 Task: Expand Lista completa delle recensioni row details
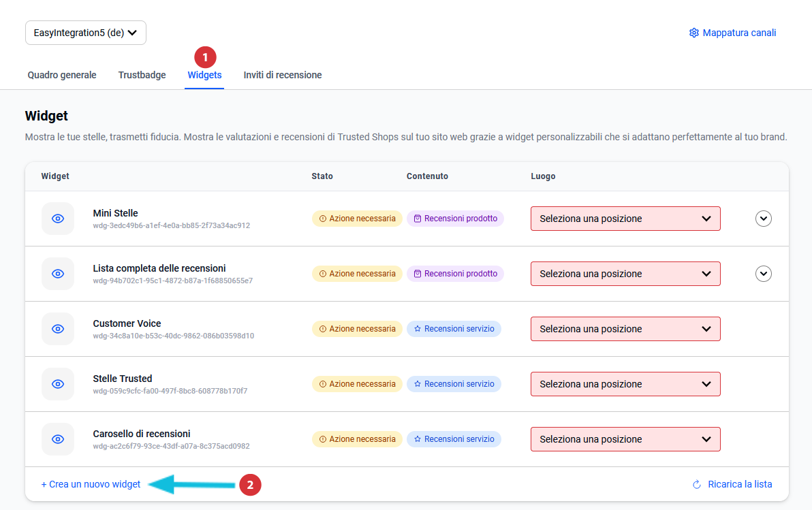pos(764,274)
